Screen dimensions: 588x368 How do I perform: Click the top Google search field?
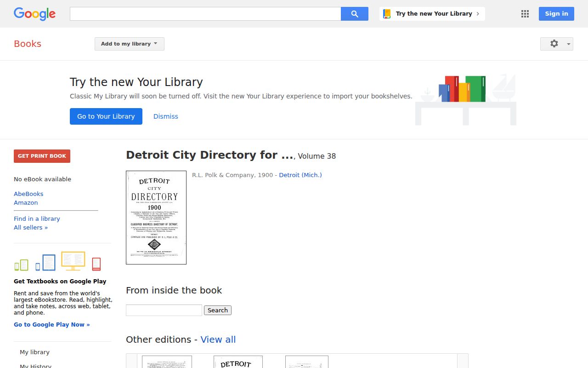pyautogui.click(x=205, y=14)
